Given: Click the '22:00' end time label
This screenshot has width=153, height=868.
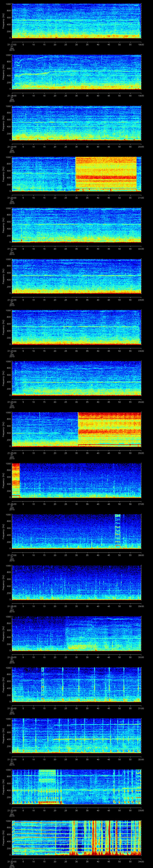Looking at the screenshot, I should tap(141, 248).
